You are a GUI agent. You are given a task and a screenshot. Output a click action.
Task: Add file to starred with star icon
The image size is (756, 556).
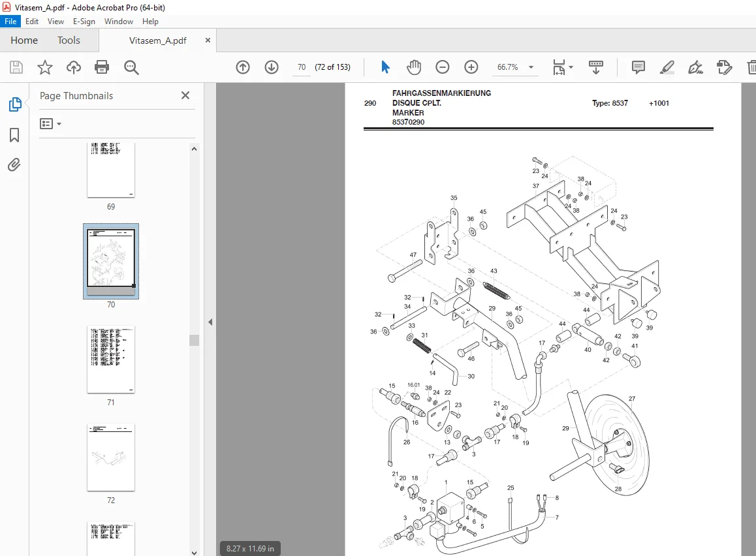[45, 67]
